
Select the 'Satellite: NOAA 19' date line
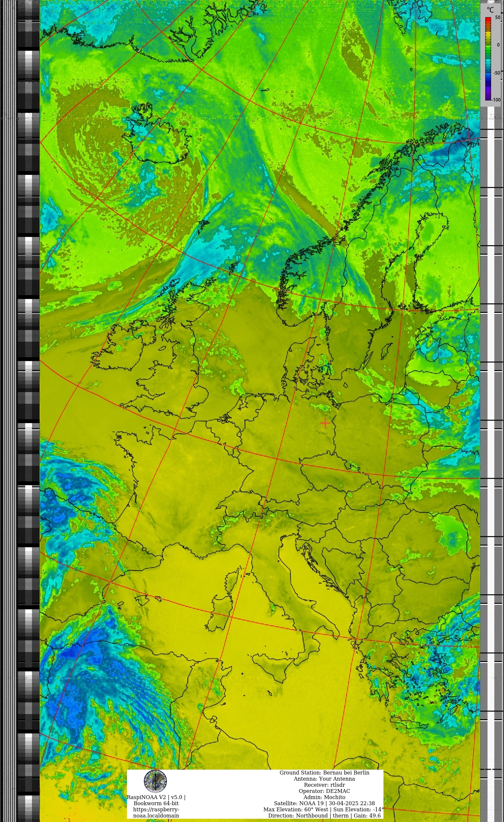click(x=324, y=803)
